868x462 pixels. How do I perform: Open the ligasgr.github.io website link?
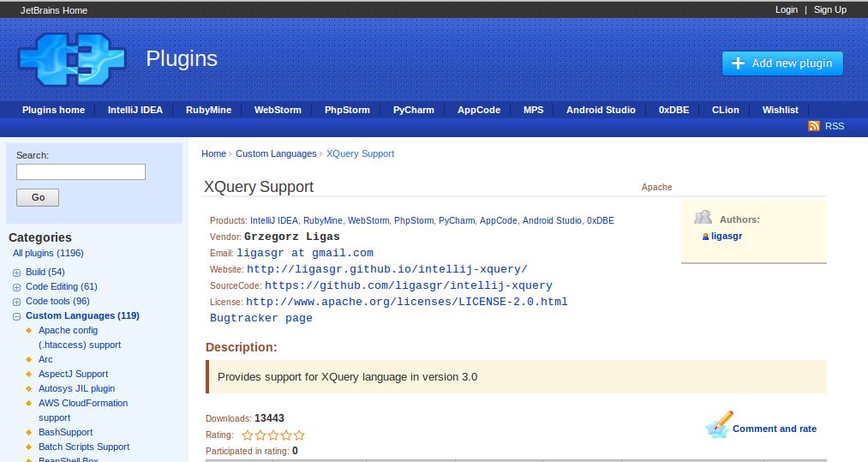[387, 269]
